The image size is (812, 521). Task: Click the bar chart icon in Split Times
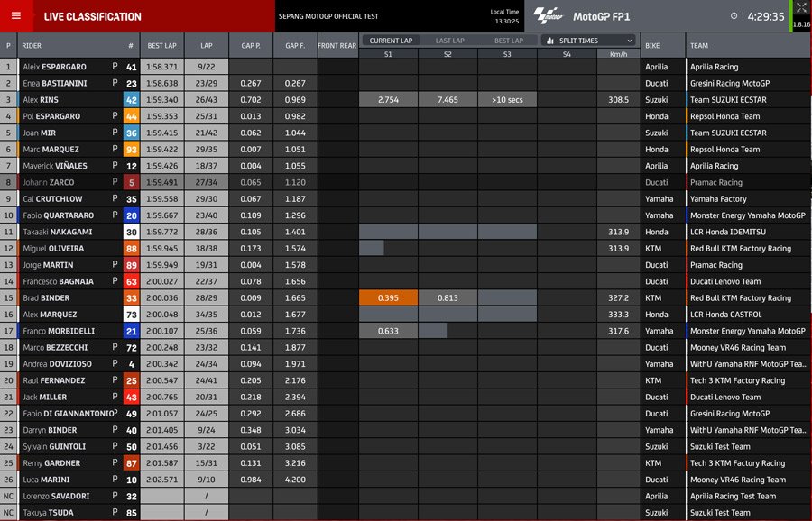click(x=549, y=41)
